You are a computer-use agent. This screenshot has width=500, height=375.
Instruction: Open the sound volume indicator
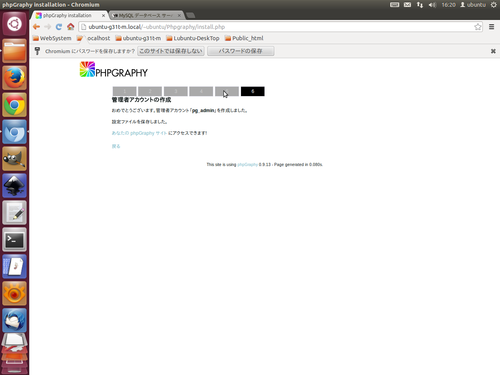(432, 5)
